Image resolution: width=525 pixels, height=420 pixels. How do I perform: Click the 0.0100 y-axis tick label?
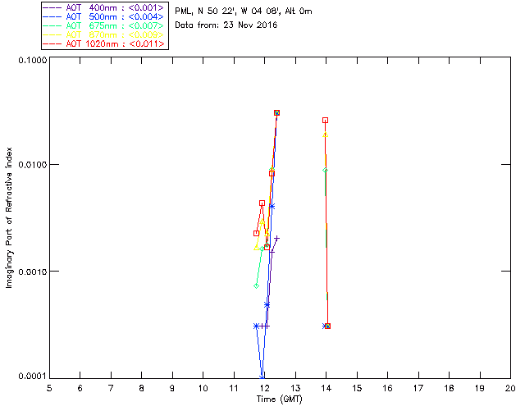point(32,165)
